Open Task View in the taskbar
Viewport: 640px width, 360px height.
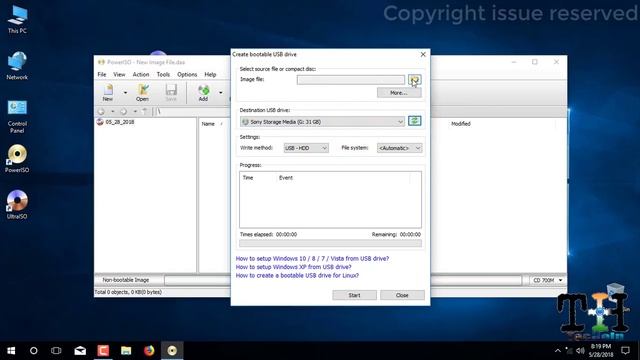coord(56,351)
